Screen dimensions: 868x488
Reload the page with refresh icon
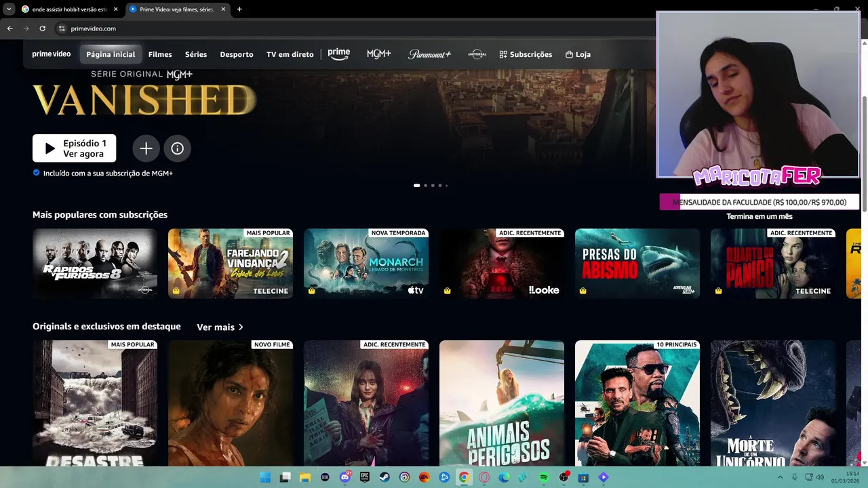(42, 28)
